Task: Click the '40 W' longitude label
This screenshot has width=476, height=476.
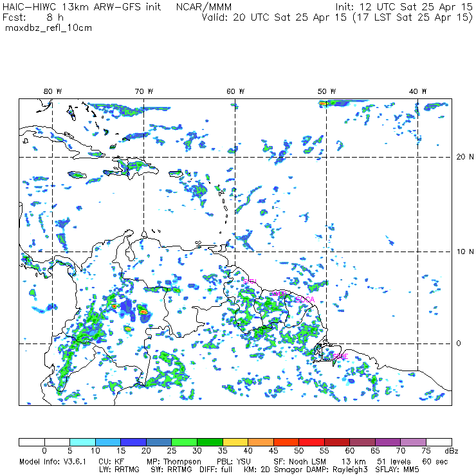Action: coord(417,91)
